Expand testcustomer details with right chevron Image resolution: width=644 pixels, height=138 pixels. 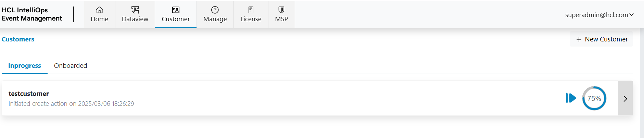[x=625, y=99]
